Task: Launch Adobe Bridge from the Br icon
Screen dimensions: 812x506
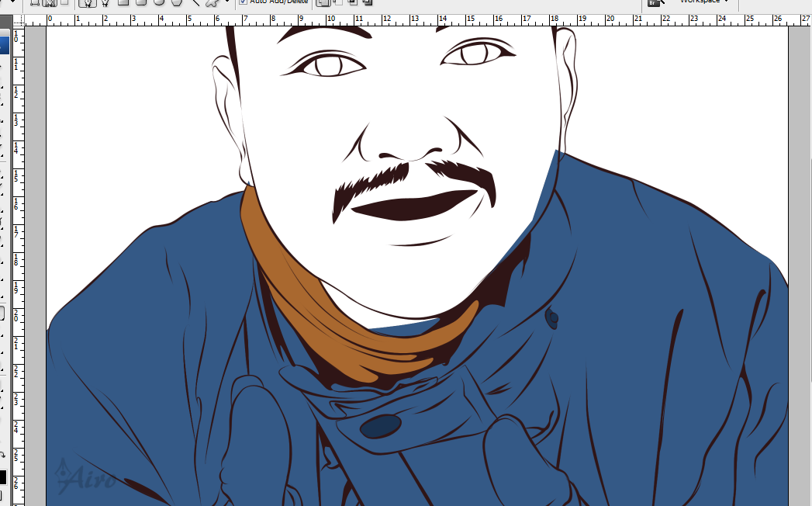Action: coord(654,3)
